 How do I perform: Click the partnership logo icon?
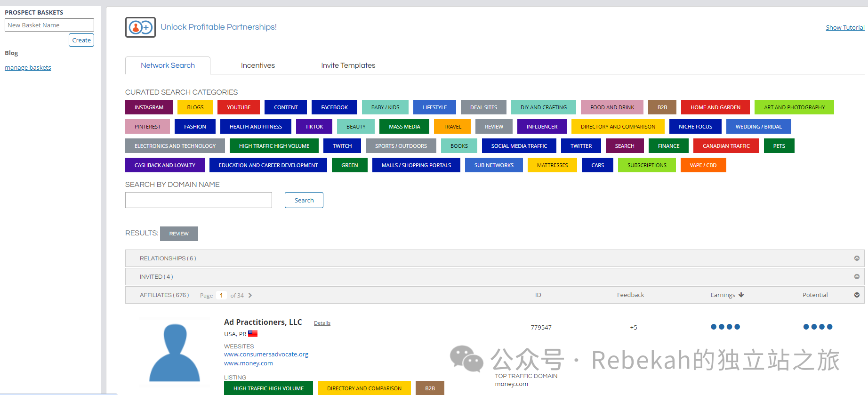(x=140, y=27)
